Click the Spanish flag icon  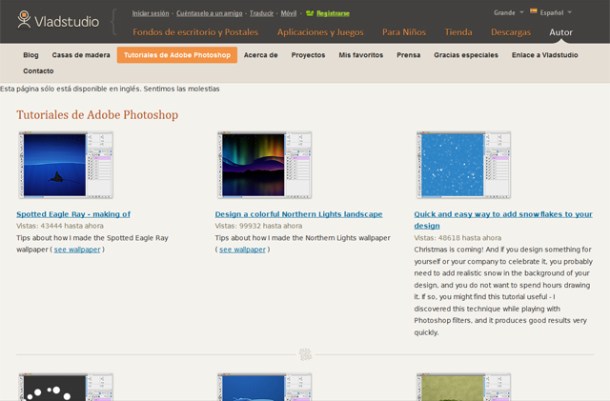tap(533, 11)
